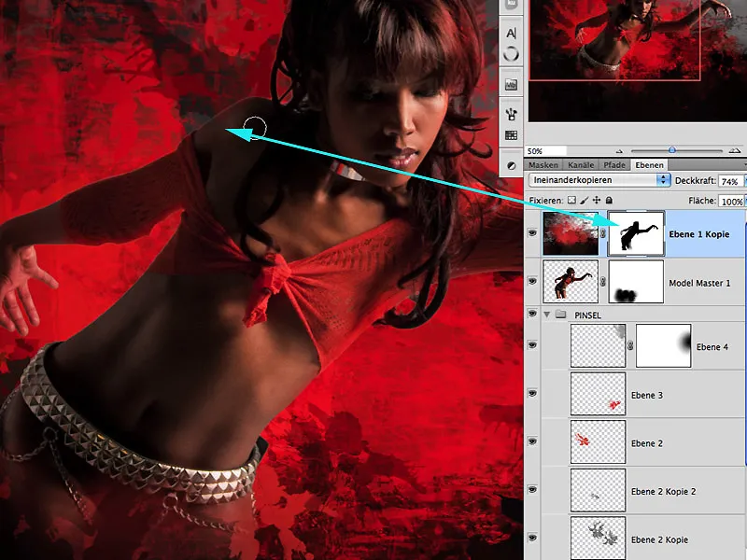Switch to the Pfade tab
747x560 pixels.
(614, 165)
